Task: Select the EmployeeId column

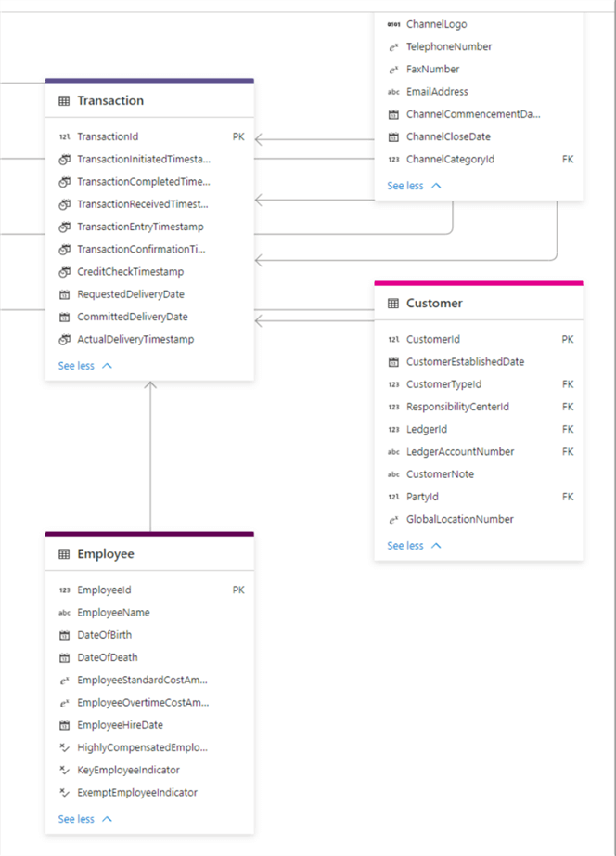Action: coord(149,590)
